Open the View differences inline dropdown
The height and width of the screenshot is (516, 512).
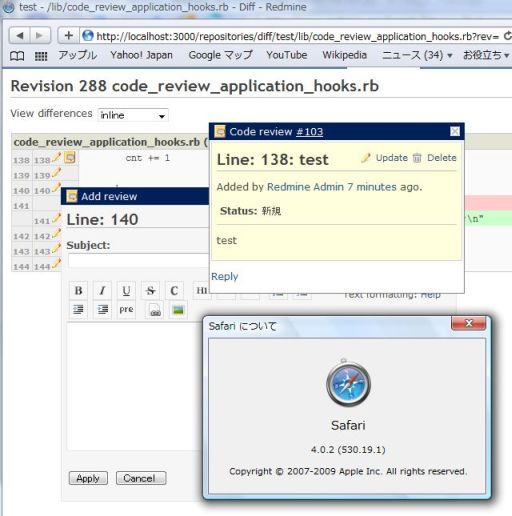coord(133,115)
